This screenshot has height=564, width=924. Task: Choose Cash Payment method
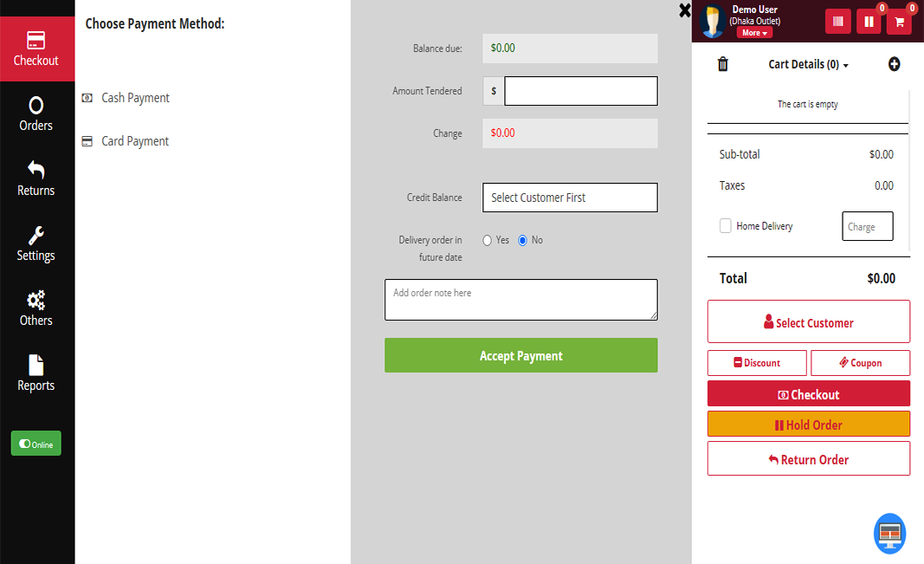point(135,98)
